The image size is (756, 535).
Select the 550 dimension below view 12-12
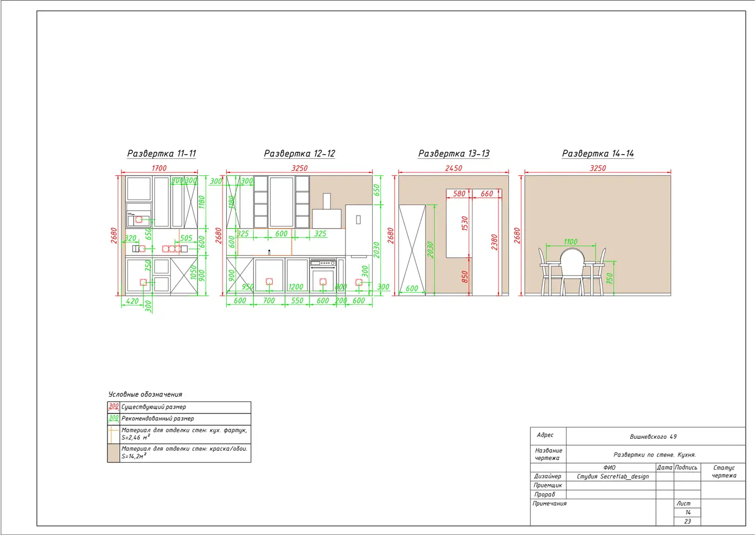pyautogui.click(x=298, y=300)
